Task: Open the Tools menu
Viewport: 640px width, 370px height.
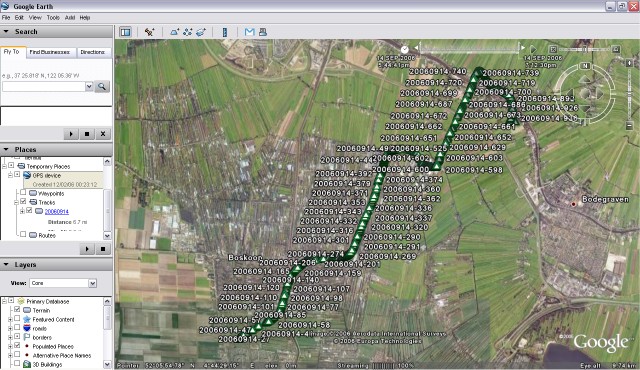Action: 53,18
